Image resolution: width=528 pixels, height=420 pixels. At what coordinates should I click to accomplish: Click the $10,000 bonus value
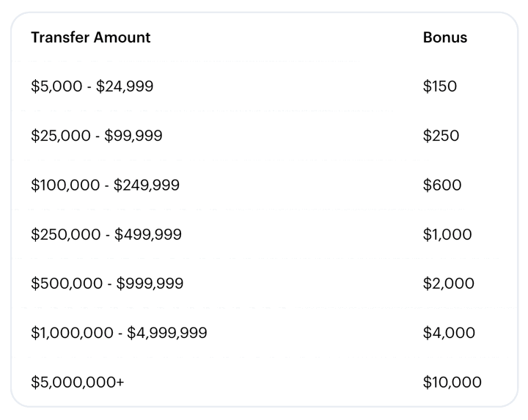[x=452, y=383]
